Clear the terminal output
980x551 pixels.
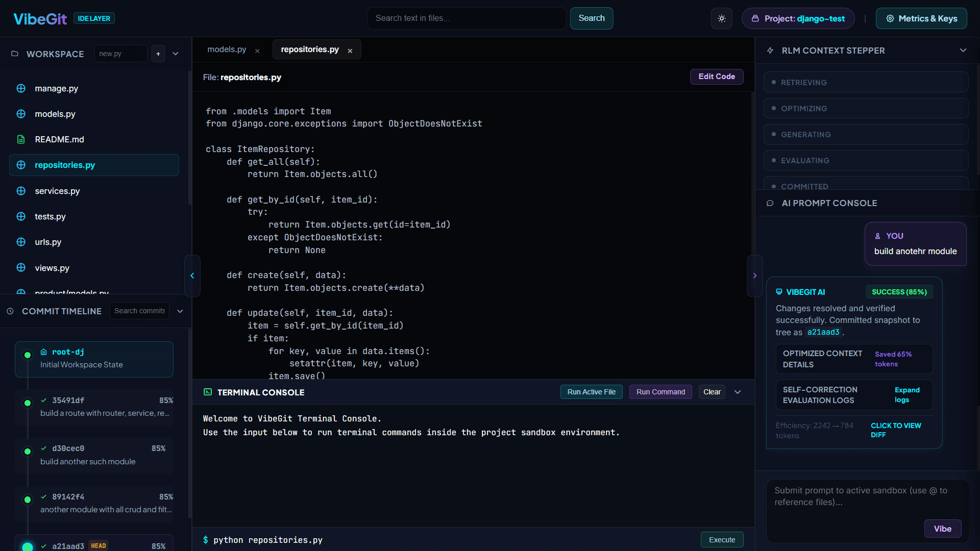(712, 392)
